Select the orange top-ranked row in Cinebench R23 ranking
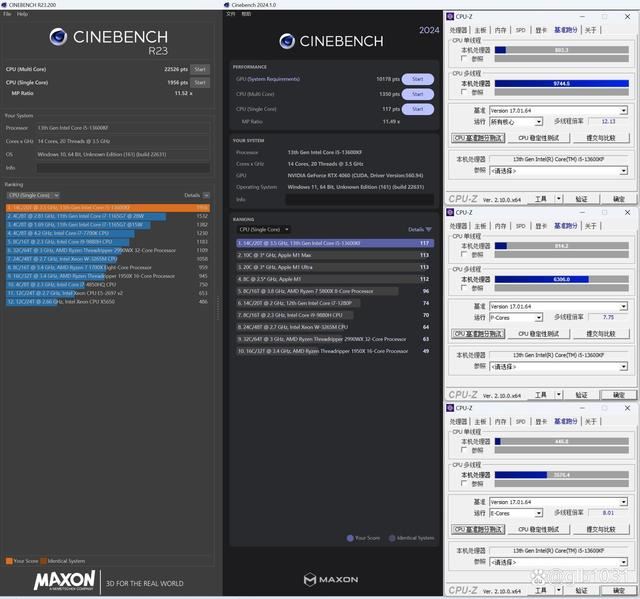 108,208
